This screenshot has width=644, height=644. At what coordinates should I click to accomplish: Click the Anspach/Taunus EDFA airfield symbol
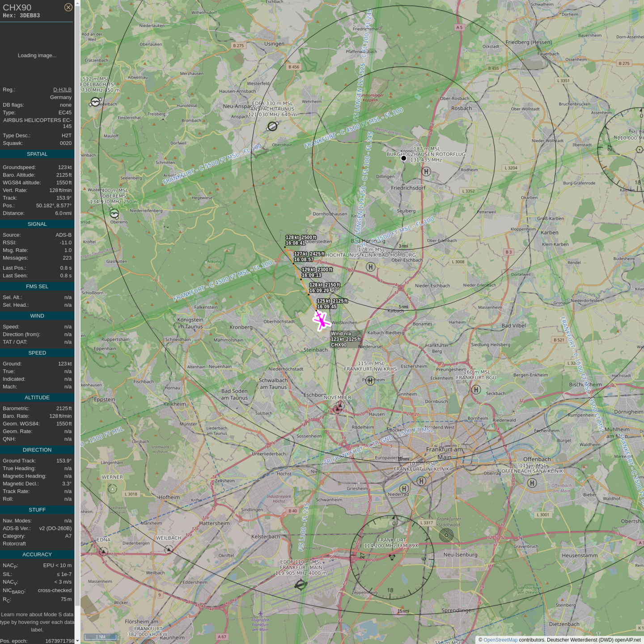272,127
